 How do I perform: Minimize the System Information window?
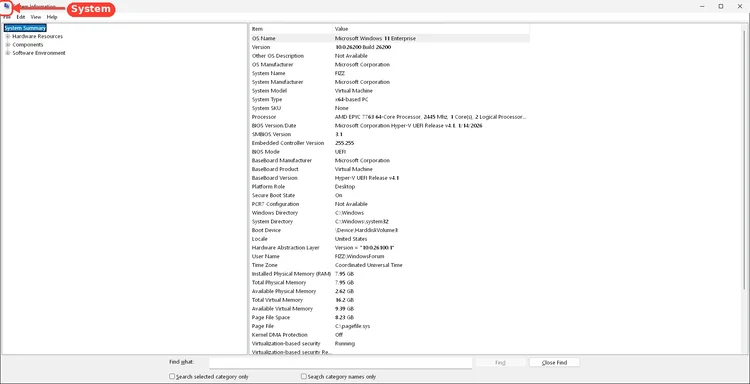point(703,6)
